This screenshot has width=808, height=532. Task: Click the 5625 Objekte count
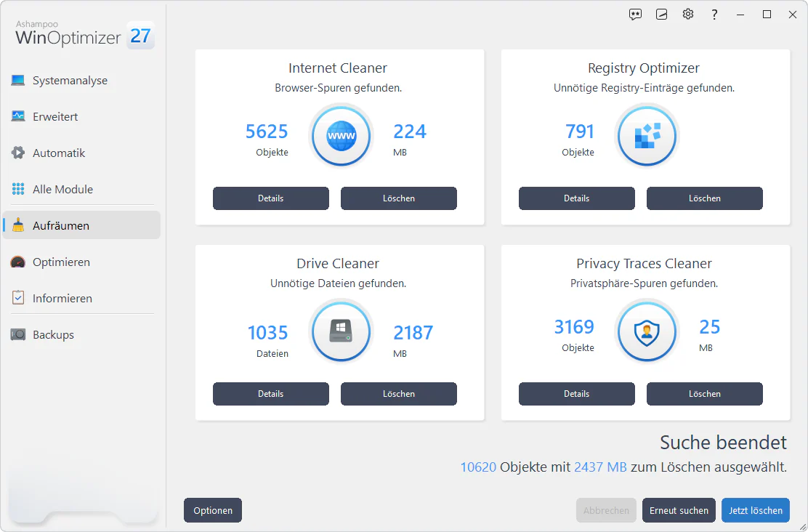tap(267, 132)
